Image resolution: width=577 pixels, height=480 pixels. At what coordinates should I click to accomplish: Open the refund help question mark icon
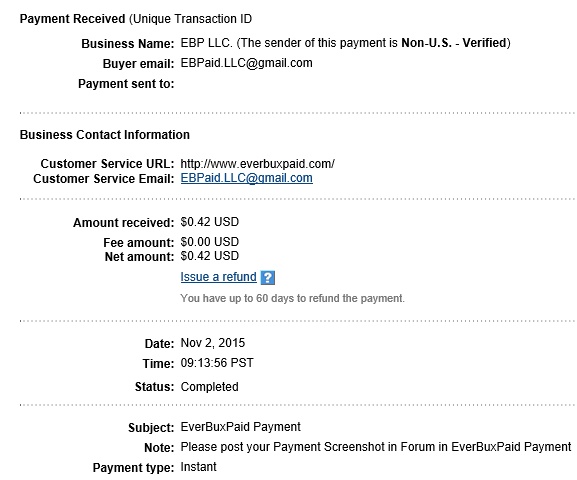click(268, 278)
